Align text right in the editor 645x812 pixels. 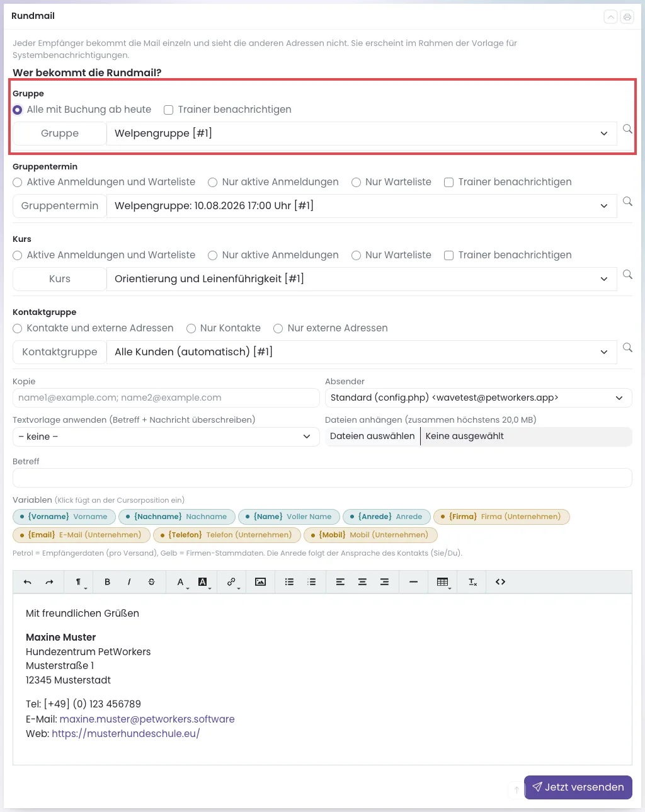384,582
